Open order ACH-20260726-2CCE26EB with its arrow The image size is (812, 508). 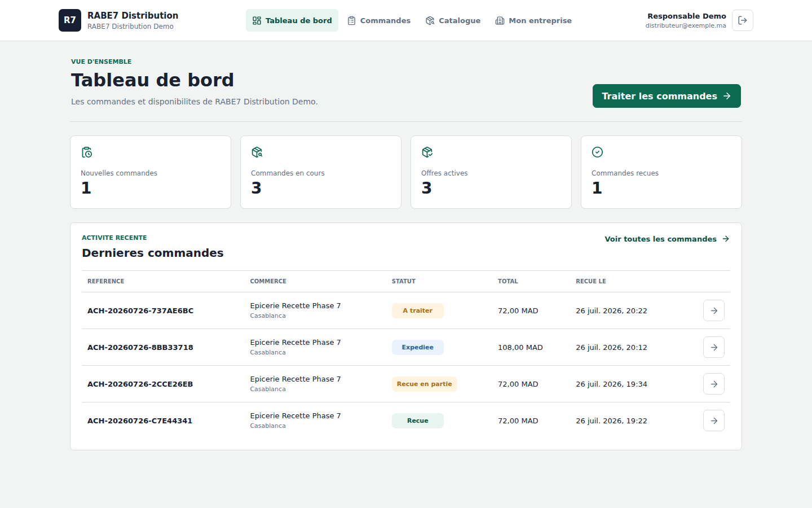(x=714, y=384)
